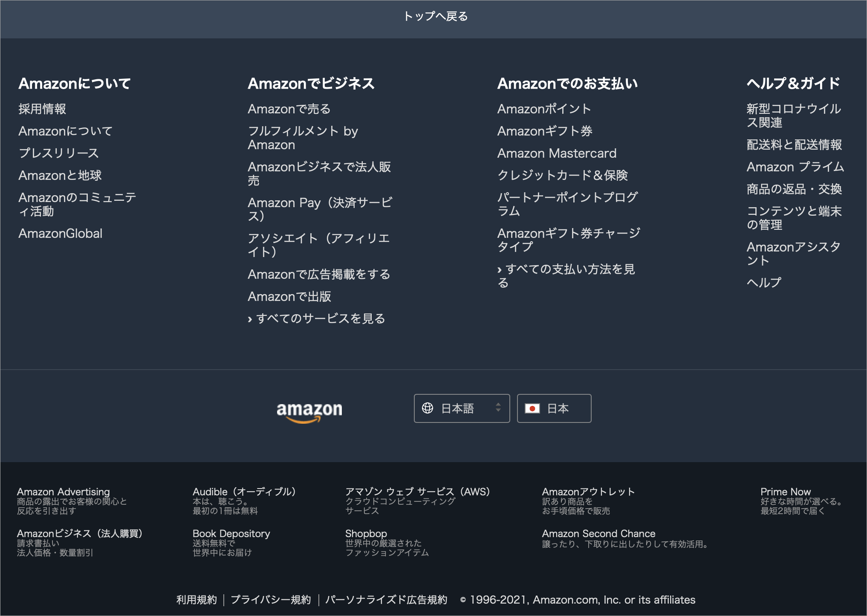This screenshot has width=867, height=616.
Task: Expand すべての支払い方法を見る
Action: [x=566, y=276]
